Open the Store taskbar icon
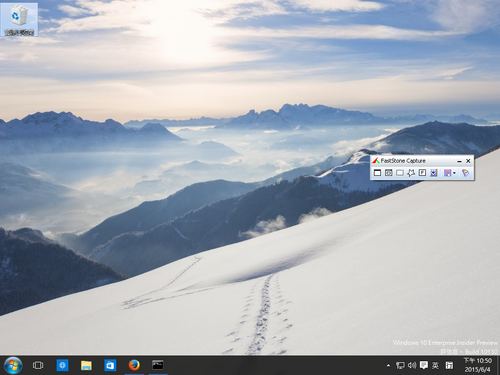Screen dimensions: 500x375 (x=110, y=365)
